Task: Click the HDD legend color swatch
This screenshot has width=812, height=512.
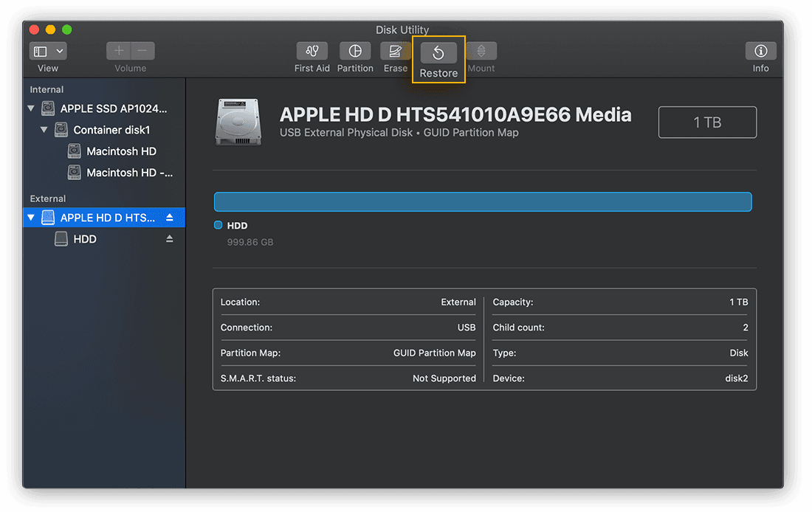Action: click(x=218, y=225)
